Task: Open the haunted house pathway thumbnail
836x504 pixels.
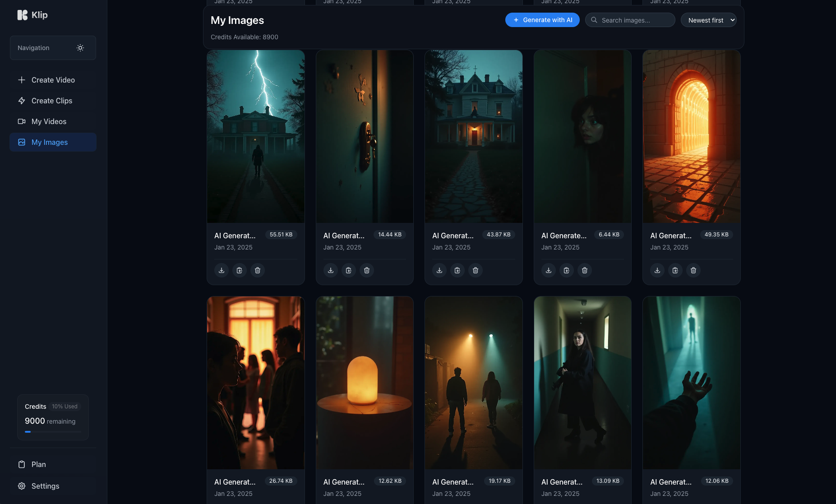Action: coord(474,136)
